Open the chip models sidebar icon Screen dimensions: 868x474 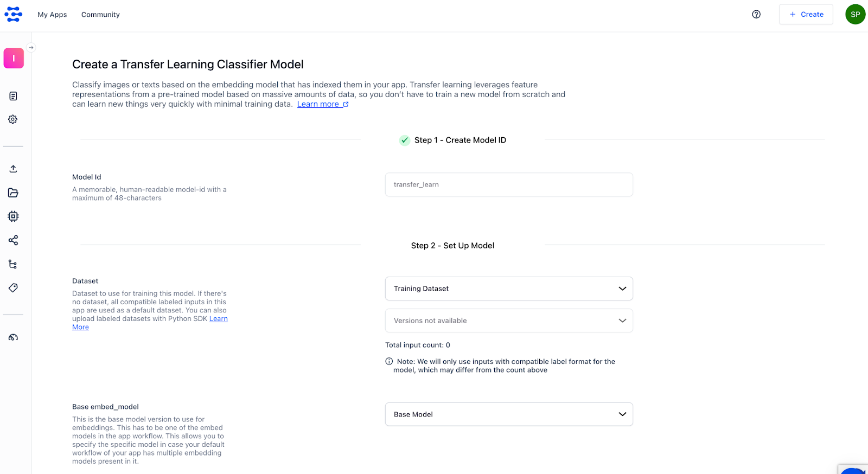(14, 216)
